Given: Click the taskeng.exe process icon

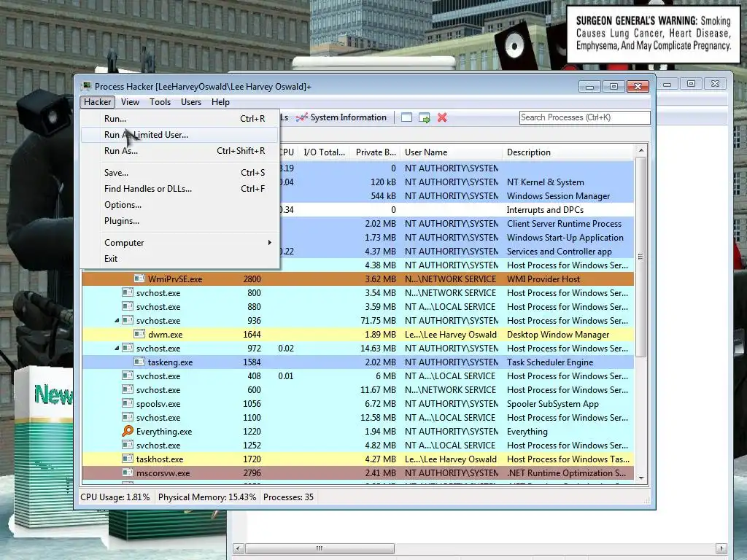Looking at the screenshot, I should point(139,362).
